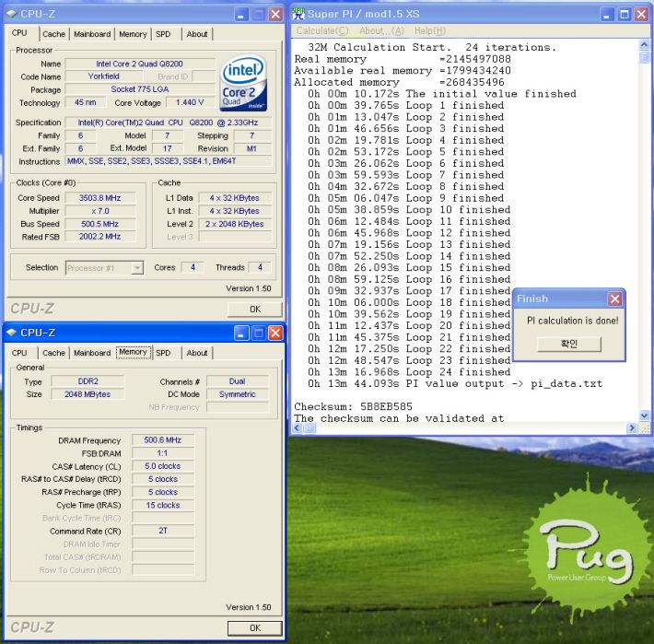Image resolution: width=654 pixels, height=644 pixels.
Task: Click the Command Rate value 2T
Action: tap(163, 531)
